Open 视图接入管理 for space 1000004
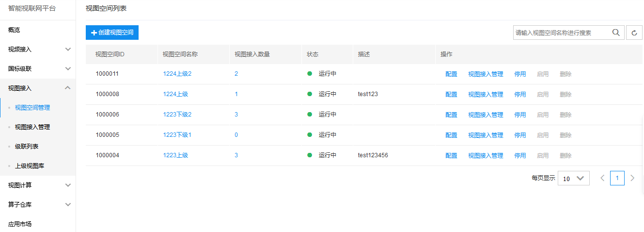 point(486,155)
